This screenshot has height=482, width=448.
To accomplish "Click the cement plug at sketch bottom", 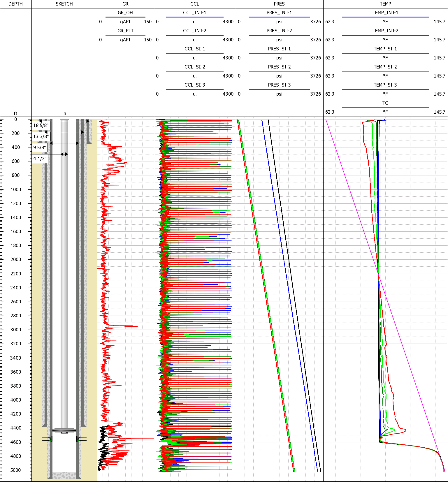I will (64, 475).
